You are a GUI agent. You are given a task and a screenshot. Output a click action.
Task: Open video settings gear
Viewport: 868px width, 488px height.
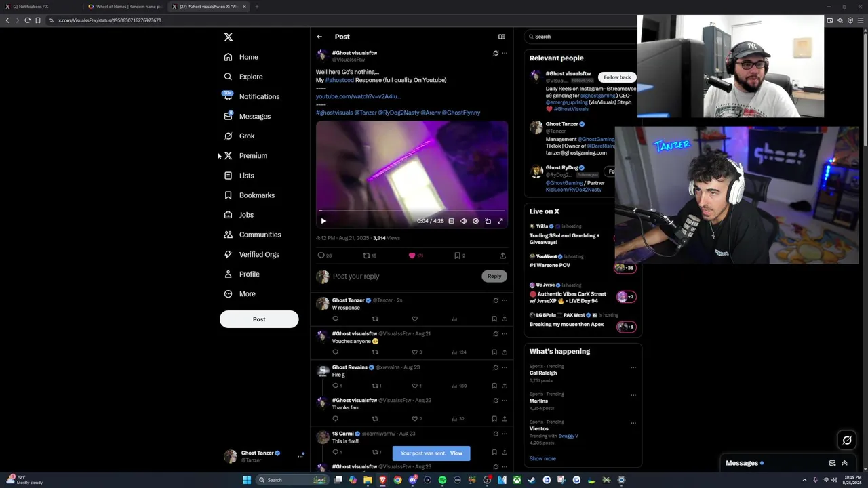pyautogui.click(x=475, y=221)
